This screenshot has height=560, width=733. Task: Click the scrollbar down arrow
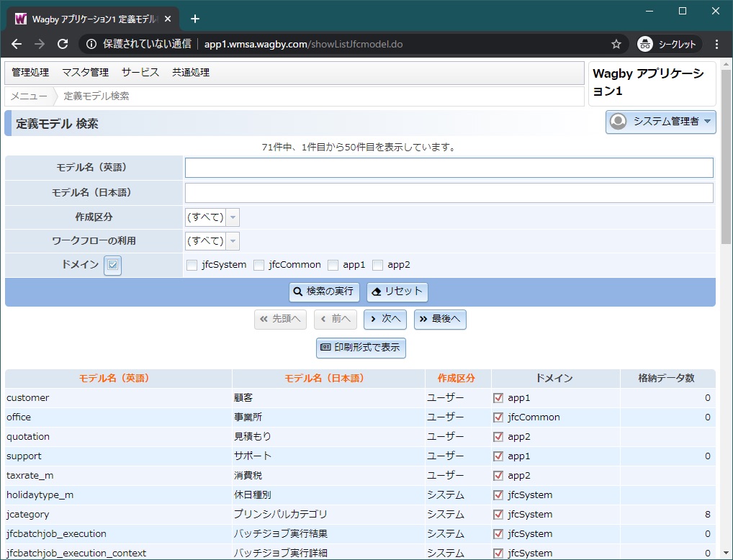click(726, 553)
